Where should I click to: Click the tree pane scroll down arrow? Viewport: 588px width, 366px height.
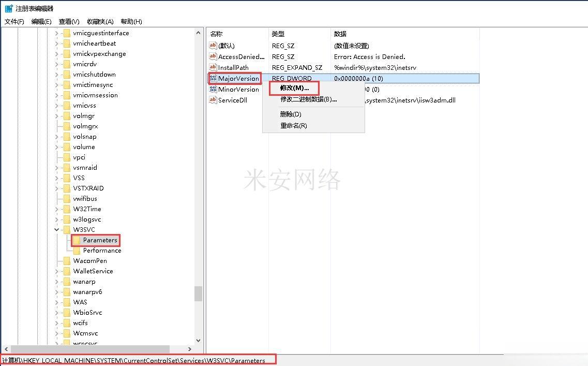pos(199,341)
